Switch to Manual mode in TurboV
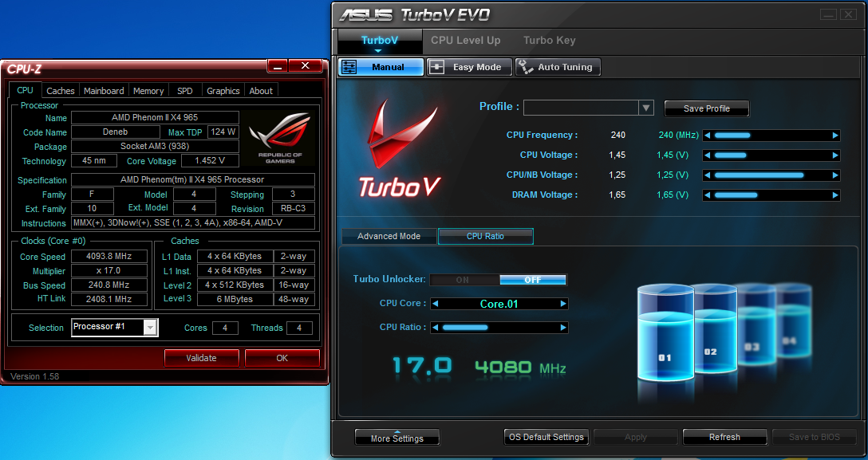Screen dimensions: 868x460 [381, 67]
